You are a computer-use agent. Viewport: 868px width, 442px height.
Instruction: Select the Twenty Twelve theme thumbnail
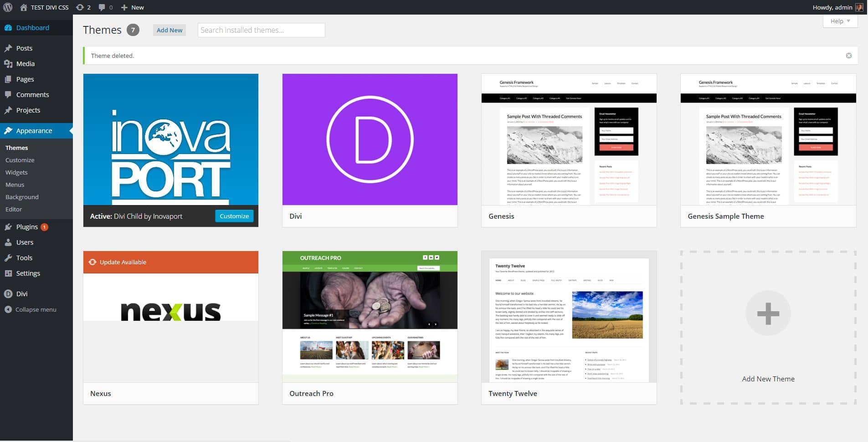pos(569,317)
